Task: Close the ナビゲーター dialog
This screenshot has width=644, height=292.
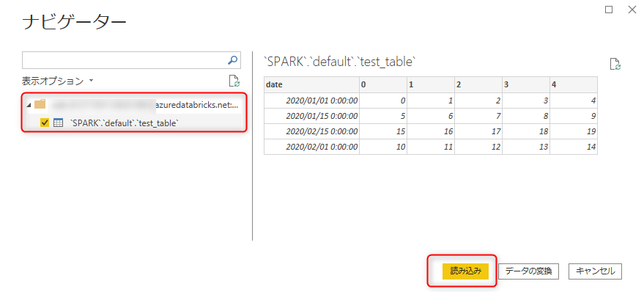Action: pyautogui.click(x=632, y=10)
